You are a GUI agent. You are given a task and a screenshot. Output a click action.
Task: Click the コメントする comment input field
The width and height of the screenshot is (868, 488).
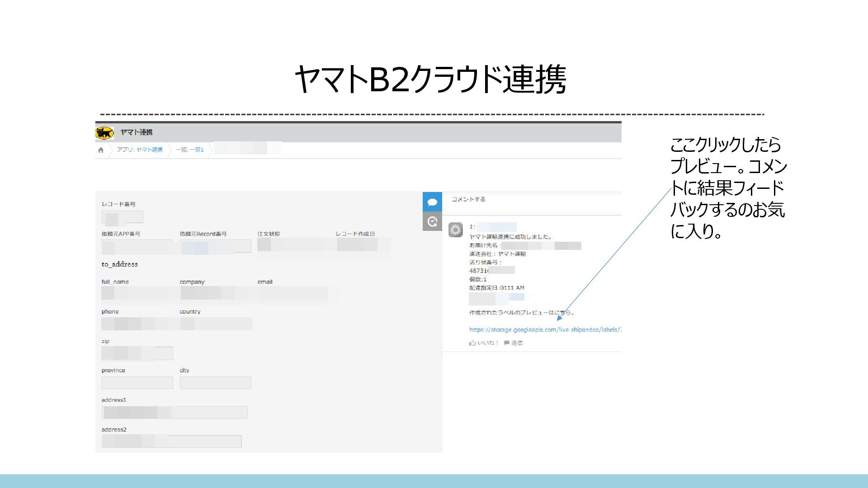pos(532,199)
